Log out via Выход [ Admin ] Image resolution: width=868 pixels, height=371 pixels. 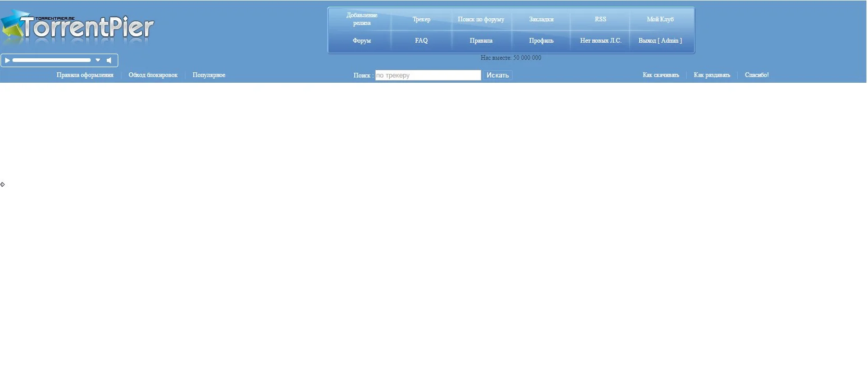click(x=660, y=41)
